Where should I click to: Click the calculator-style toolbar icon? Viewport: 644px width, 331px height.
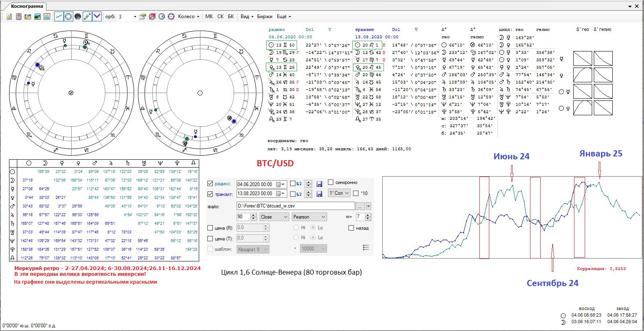point(47,16)
